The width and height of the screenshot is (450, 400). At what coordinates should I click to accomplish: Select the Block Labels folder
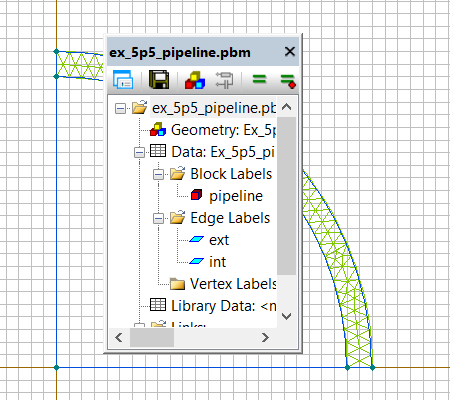[231, 174]
